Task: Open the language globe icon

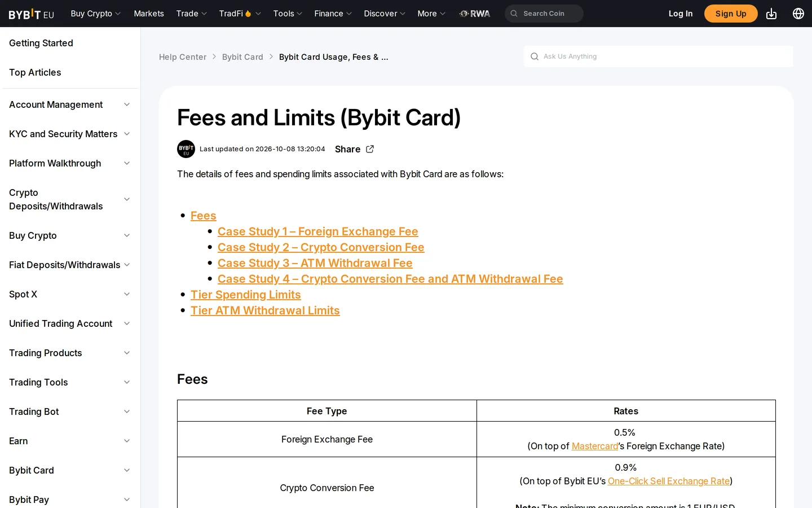Action: click(x=798, y=14)
